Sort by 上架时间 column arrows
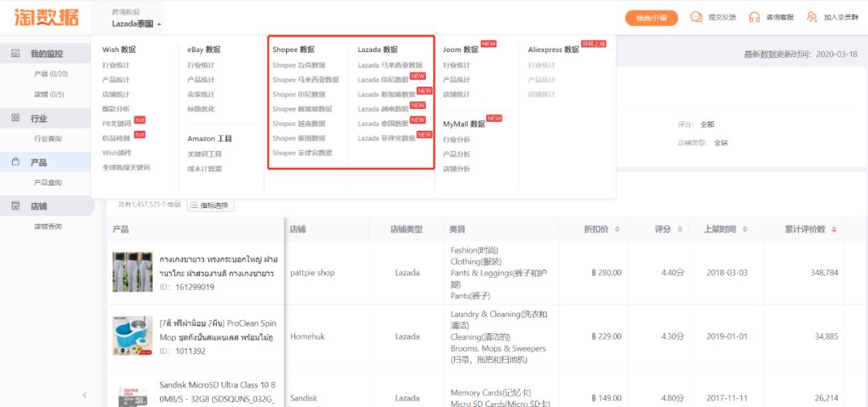The height and width of the screenshot is (407, 868). coord(744,230)
